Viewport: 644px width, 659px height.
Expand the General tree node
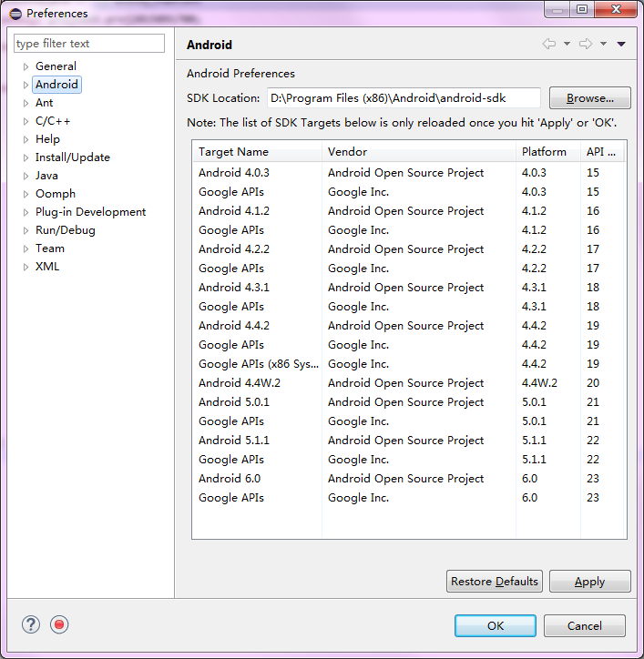pyautogui.click(x=26, y=66)
